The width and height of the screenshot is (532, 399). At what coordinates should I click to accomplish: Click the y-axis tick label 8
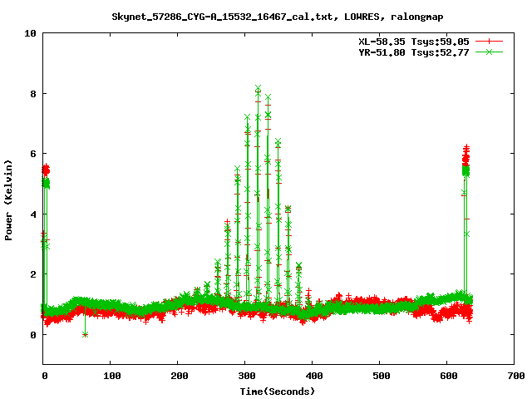coord(33,94)
